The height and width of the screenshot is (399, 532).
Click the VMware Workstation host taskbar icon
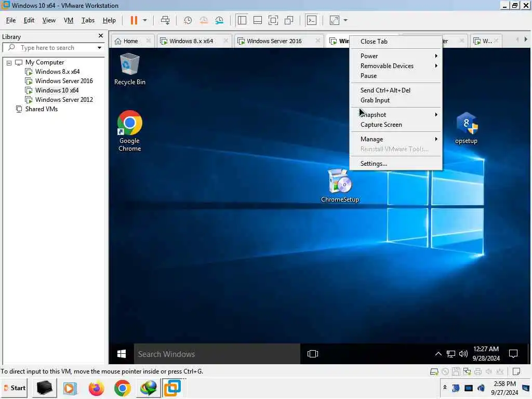[x=172, y=388]
